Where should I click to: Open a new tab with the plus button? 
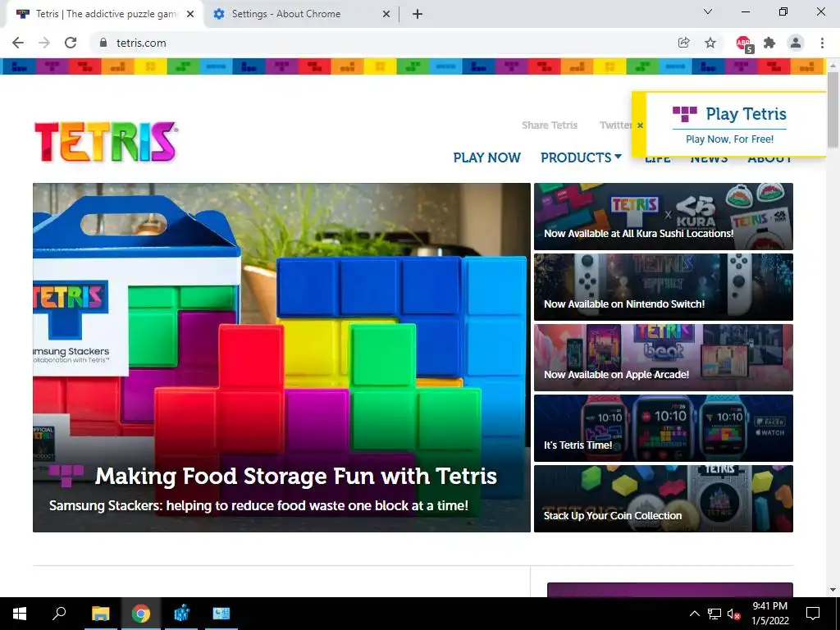[418, 15]
